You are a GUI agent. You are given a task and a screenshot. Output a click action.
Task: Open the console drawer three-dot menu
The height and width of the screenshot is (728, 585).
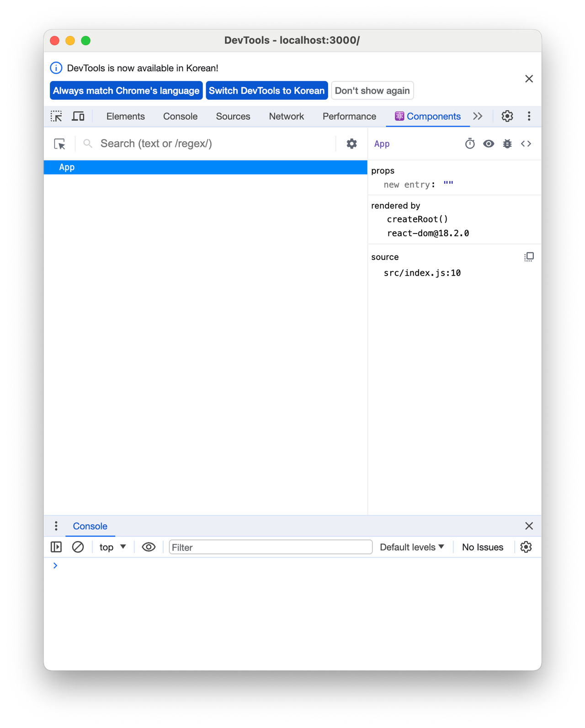56,526
